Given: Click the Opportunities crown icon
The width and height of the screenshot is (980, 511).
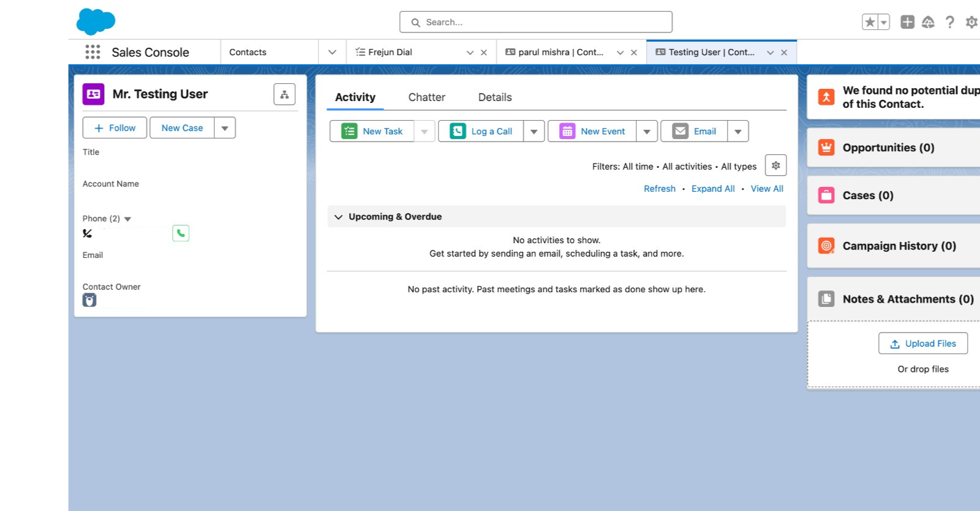Looking at the screenshot, I should [826, 148].
